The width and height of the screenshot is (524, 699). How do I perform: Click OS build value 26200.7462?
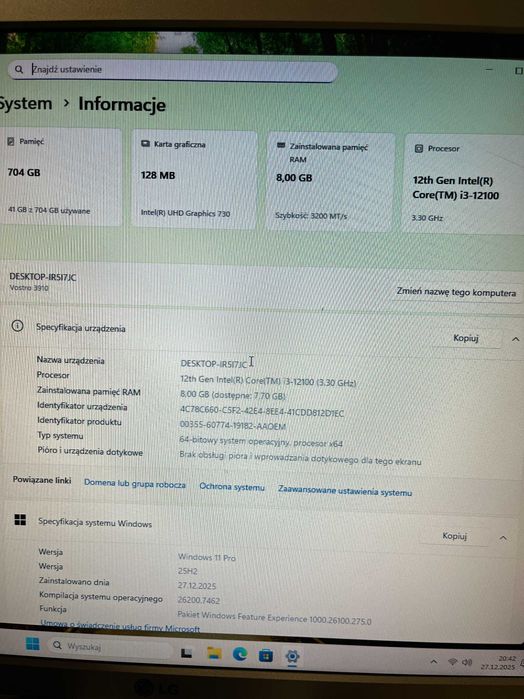pyautogui.click(x=199, y=600)
